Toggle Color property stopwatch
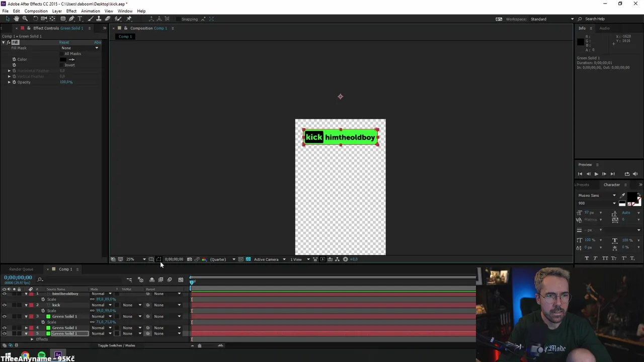 [14, 59]
